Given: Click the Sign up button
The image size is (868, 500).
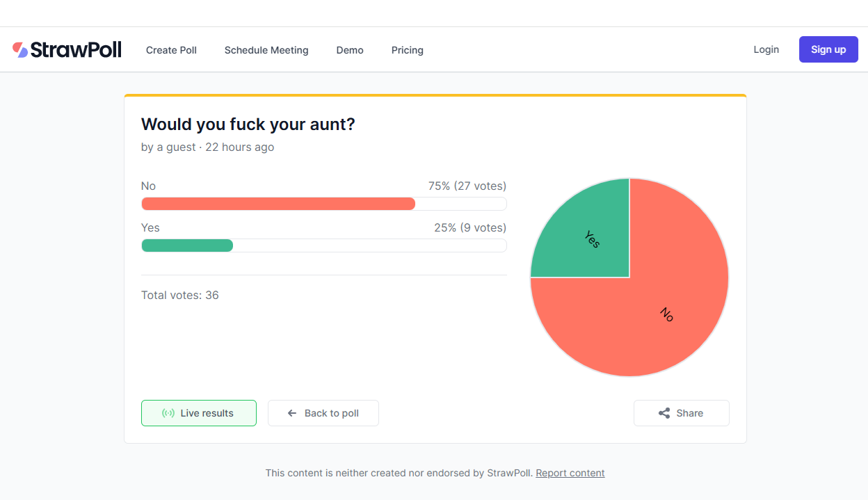Looking at the screenshot, I should pos(828,49).
